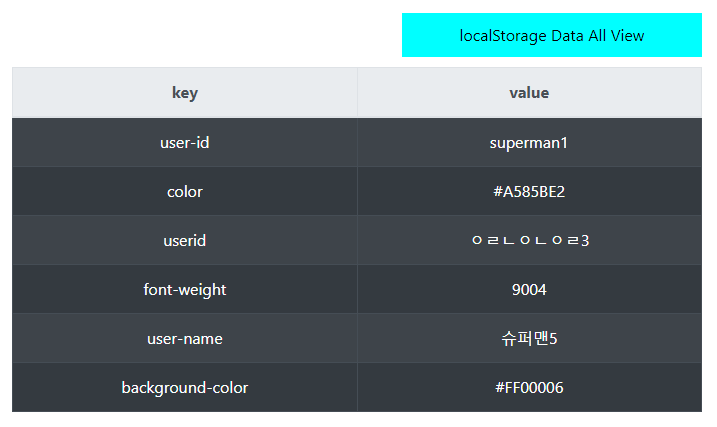
Task: Select the user-name key cell
Action: pyautogui.click(x=185, y=338)
